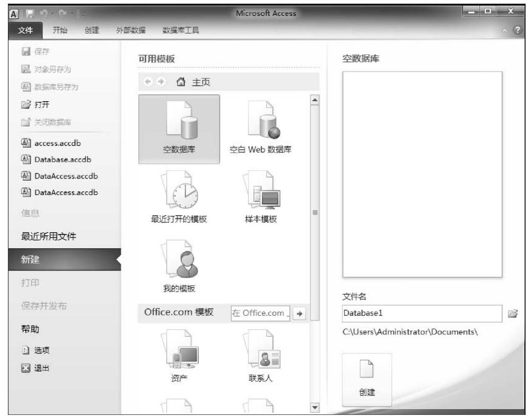Click the template list scrollbar thumb
Screen dimensions: 532x418
315,213
